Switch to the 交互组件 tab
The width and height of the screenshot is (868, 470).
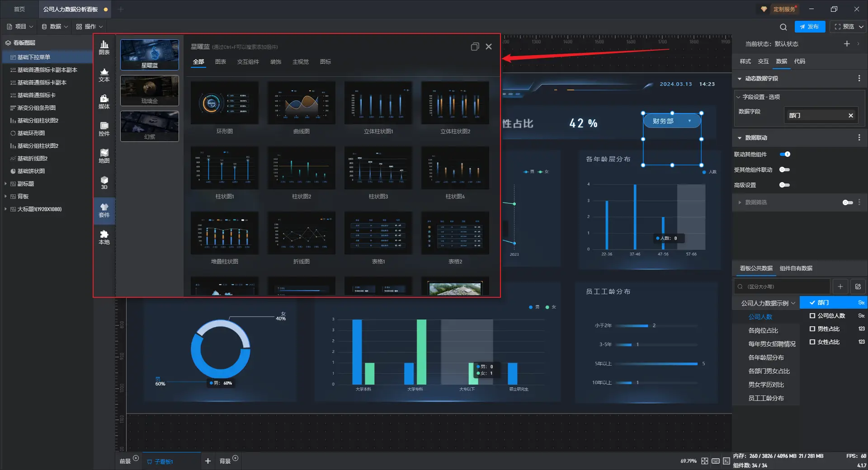pyautogui.click(x=248, y=62)
